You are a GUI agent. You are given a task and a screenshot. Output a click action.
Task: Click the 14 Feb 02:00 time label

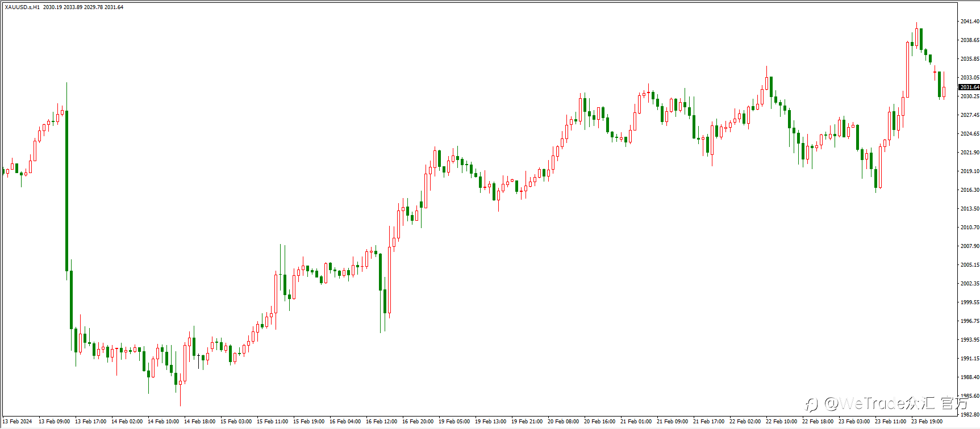[127, 422]
